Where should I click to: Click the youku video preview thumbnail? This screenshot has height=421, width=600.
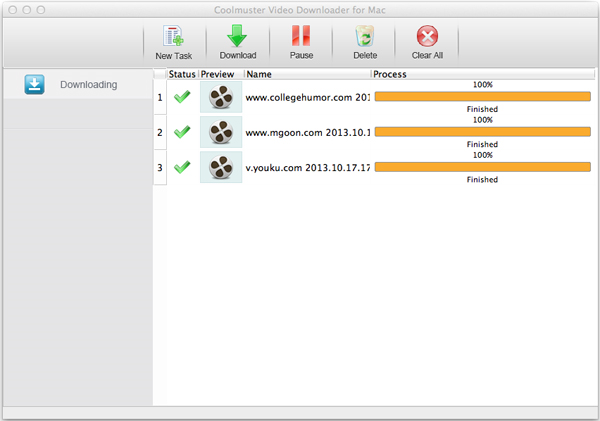tap(220, 167)
